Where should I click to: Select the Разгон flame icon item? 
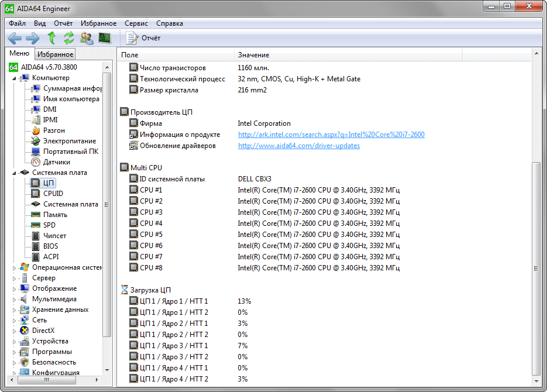54,130
